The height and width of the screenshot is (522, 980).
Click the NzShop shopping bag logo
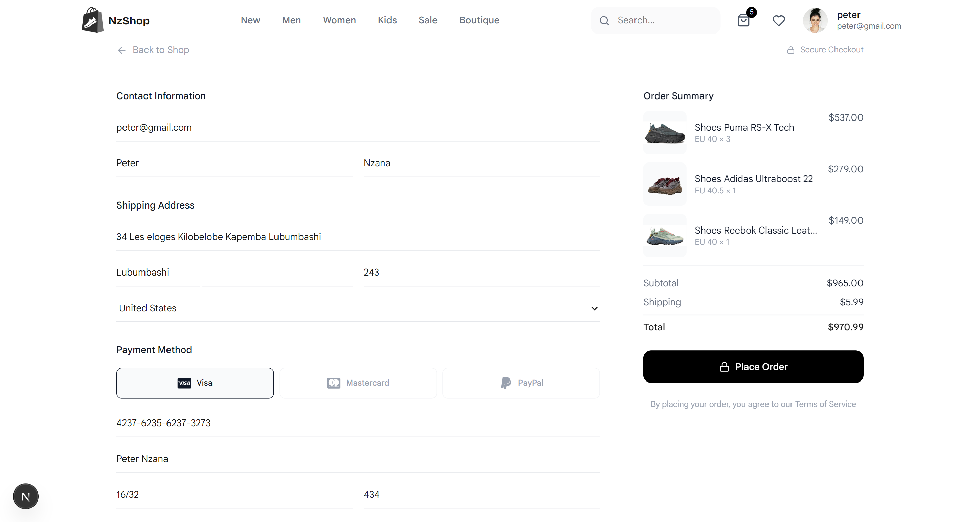pyautogui.click(x=92, y=20)
